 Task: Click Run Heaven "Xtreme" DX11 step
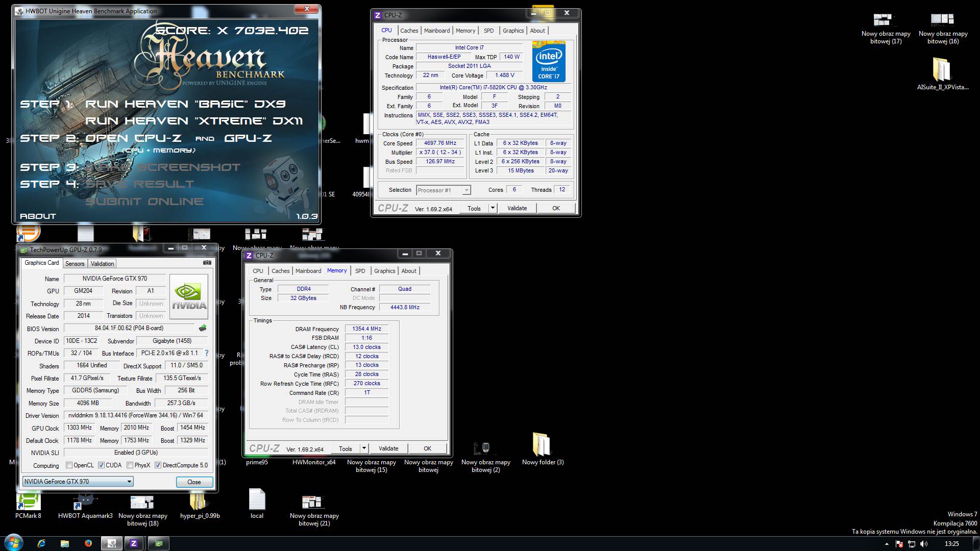coord(194,121)
